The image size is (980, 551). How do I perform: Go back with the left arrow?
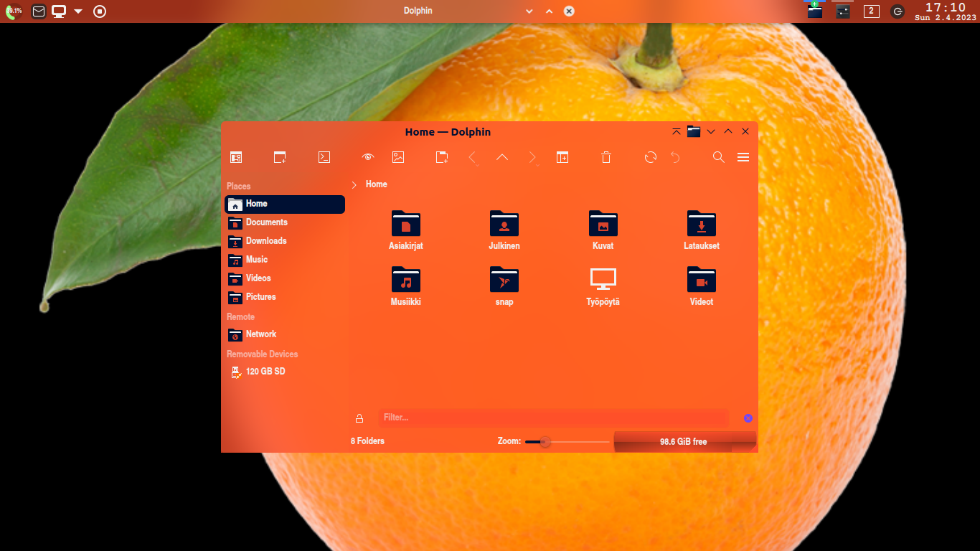[473, 157]
